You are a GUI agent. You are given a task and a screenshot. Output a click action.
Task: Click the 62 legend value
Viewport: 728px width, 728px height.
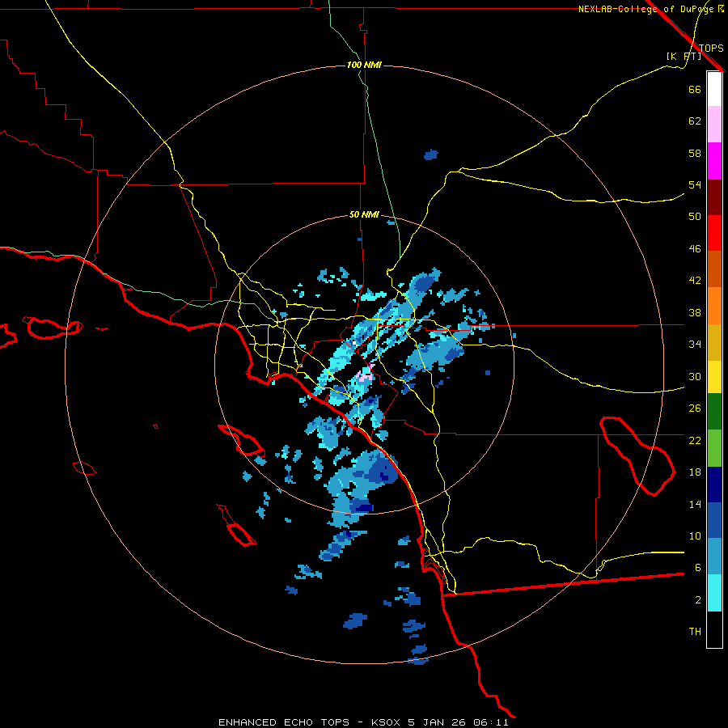695,121
